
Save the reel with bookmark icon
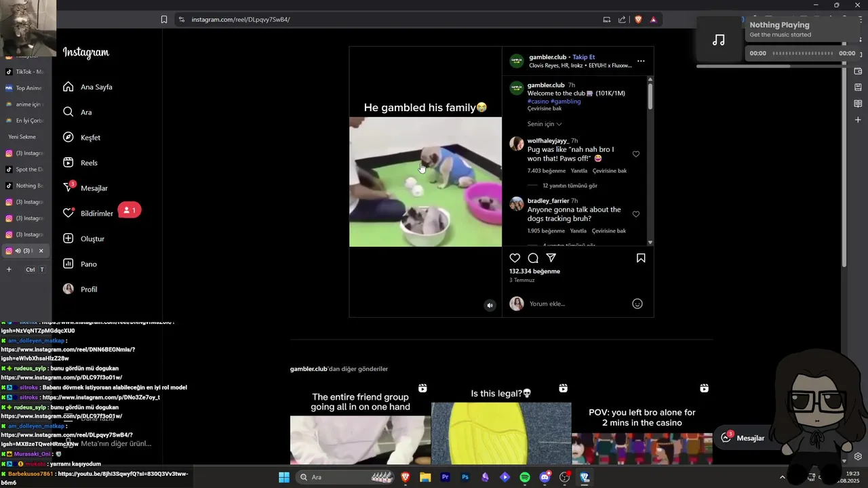pos(641,258)
